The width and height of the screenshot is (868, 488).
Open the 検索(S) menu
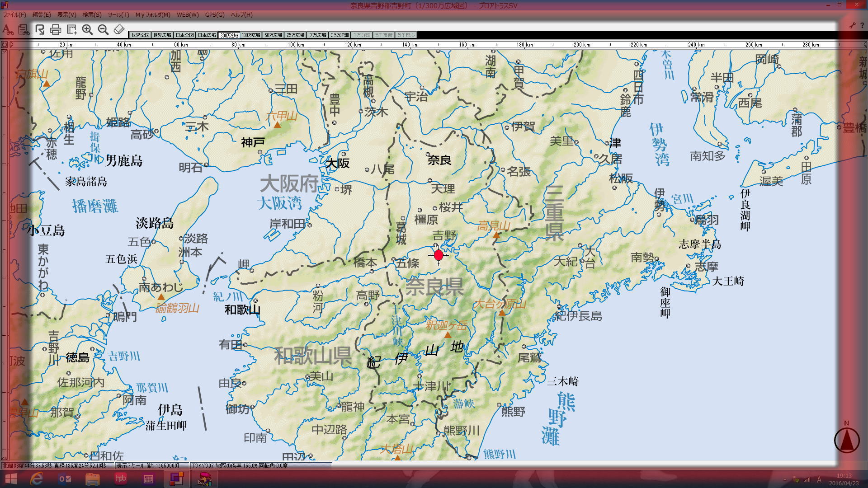[x=92, y=15]
